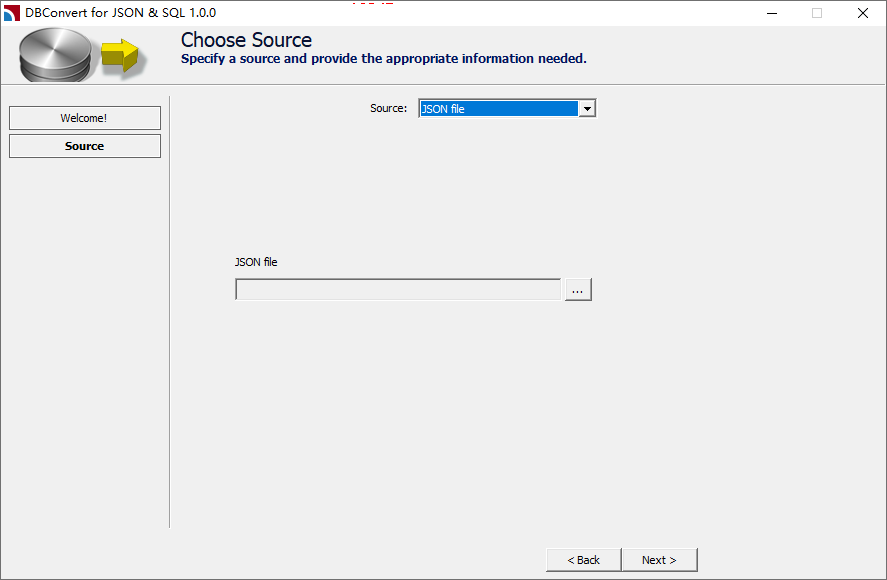887x580 pixels.
Task: Click the DBConvert icon in the title bar
Action: click(x=10, y=12)
